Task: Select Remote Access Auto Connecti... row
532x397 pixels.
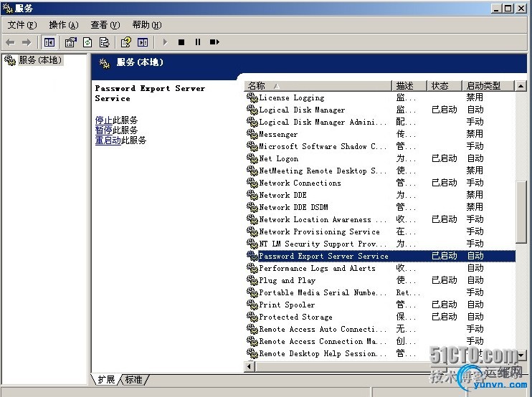Action: pyautogui.click(x=380, y=329)
